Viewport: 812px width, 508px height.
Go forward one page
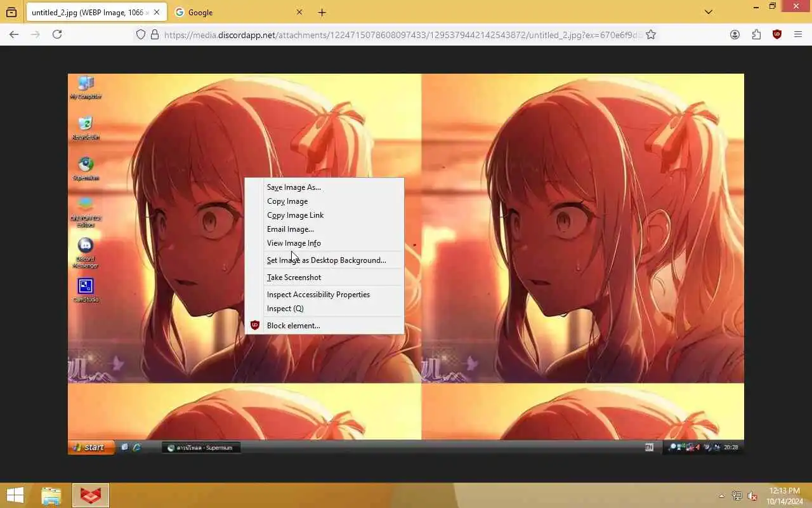coord(36,34)
